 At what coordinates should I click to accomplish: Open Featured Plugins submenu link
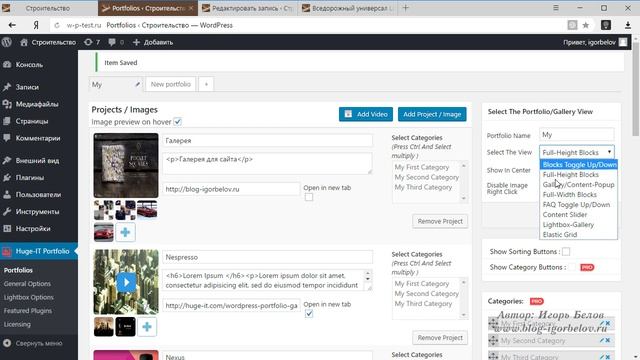(28, 311)
